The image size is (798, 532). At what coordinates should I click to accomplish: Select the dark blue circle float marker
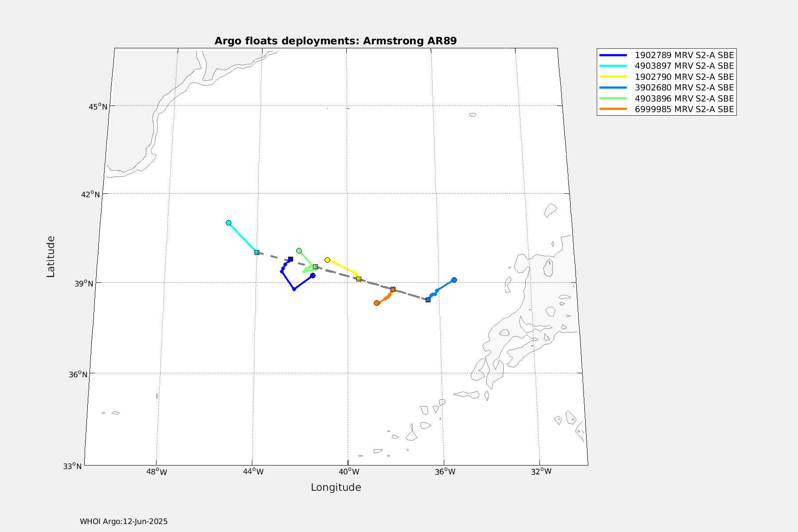coord(313,276)
